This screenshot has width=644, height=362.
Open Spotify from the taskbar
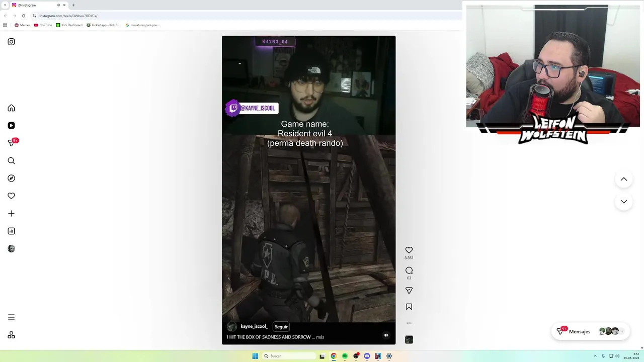point(345,356)
